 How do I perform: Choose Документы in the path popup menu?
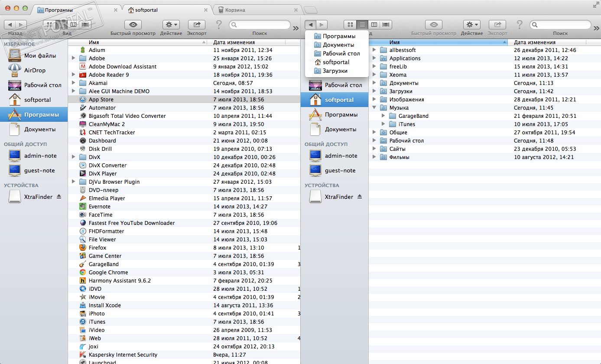click(336, 45)
